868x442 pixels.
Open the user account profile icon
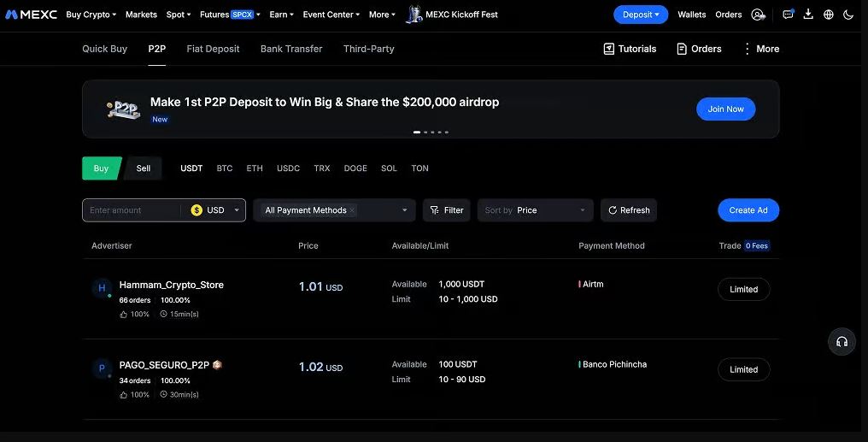tap(758, 15)
